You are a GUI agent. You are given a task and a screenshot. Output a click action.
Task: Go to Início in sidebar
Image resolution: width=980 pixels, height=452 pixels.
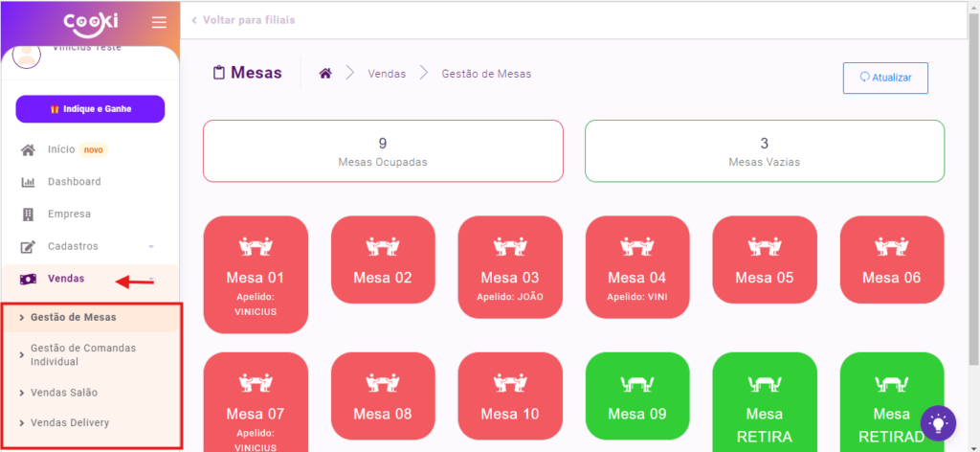61,149
